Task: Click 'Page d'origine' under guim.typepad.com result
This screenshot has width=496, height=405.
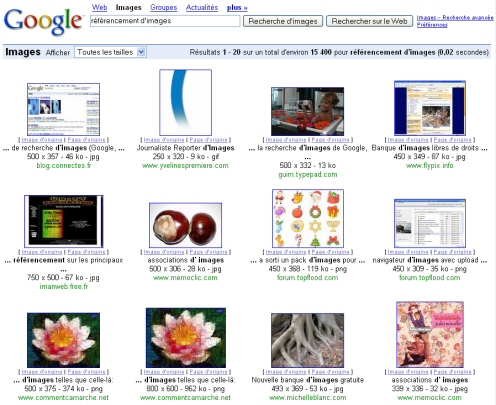Action: tap(330, 140)
